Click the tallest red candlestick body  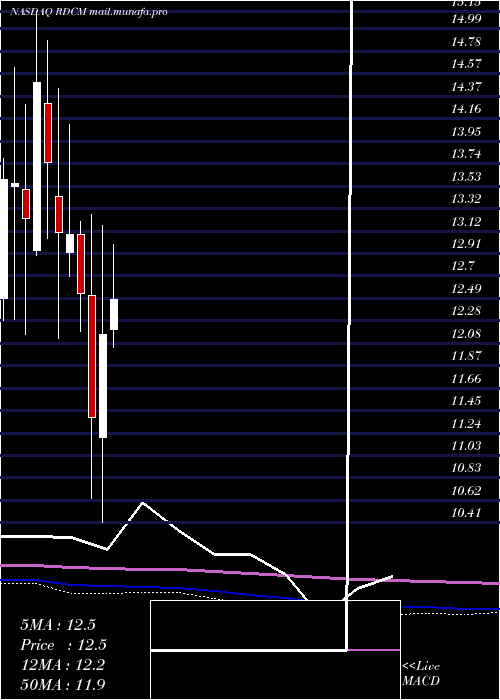pyautogui.click(x=92, y=356)
